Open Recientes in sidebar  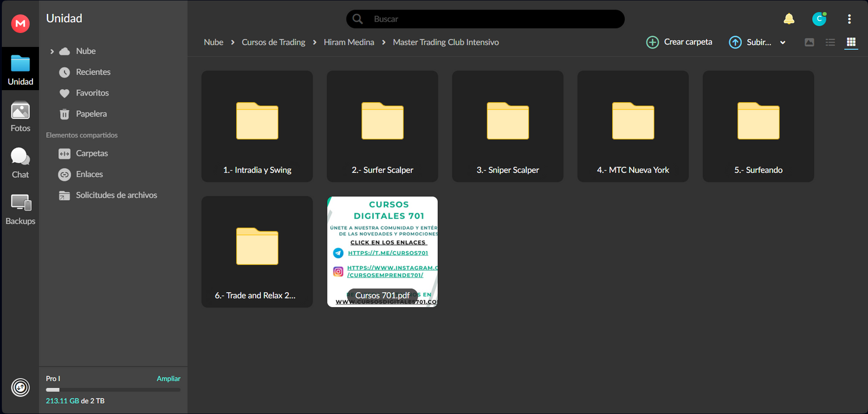point(93,72)
